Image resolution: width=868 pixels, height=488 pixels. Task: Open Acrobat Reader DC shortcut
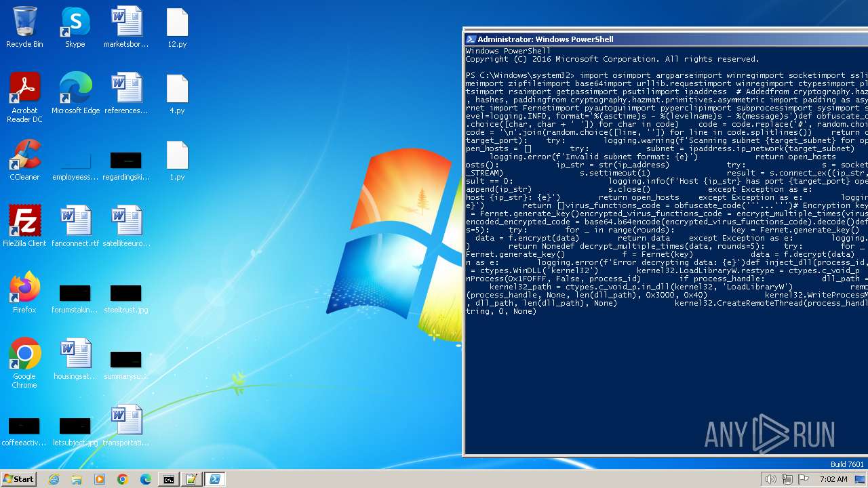[24, 98]
